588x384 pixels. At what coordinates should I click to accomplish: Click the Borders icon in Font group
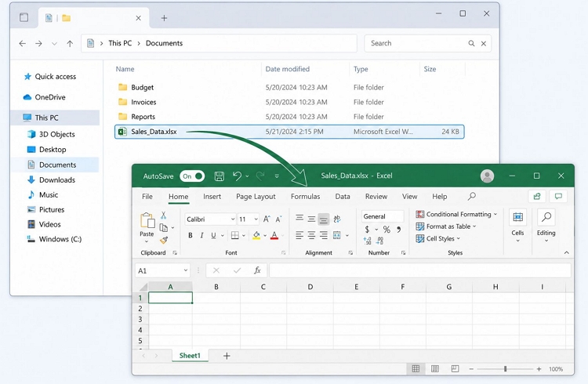(235, 236)
